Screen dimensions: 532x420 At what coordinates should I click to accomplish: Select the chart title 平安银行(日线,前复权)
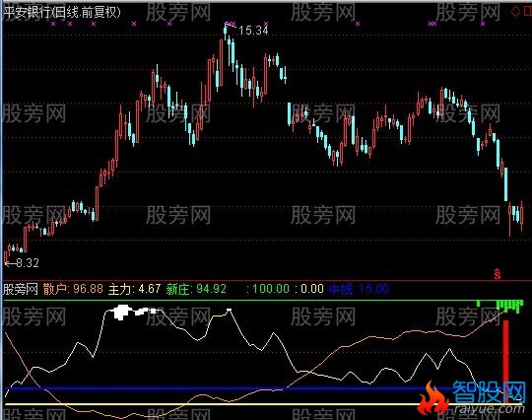[x=62, y=12]
